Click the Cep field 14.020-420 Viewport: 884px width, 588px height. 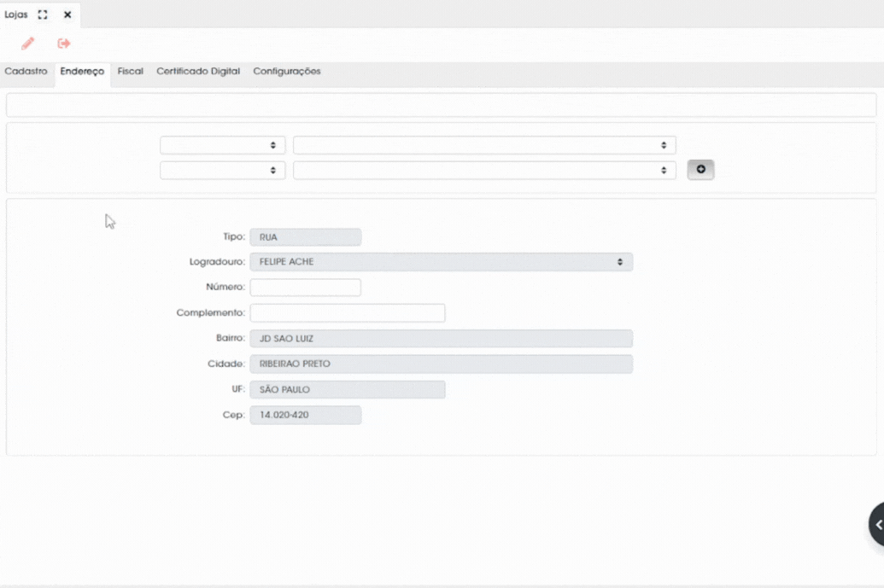click(x=306, y=415)
